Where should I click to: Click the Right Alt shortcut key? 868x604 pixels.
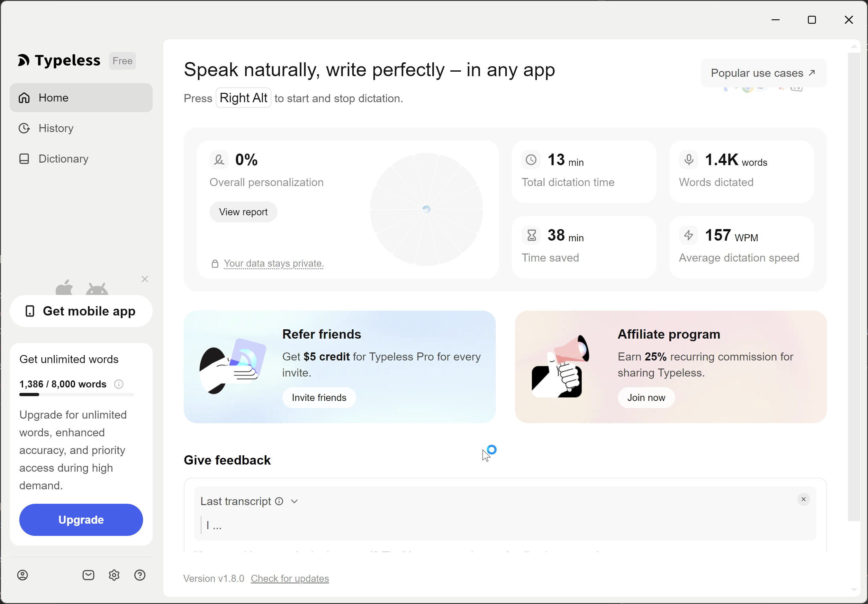click(243, 98)
